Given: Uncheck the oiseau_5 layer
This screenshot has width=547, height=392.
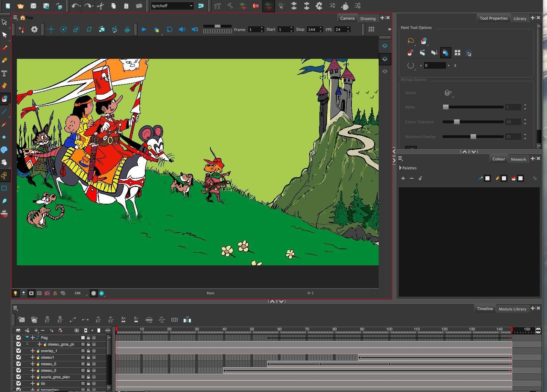Looking at the screenshot, I should (x=19, y=364).
